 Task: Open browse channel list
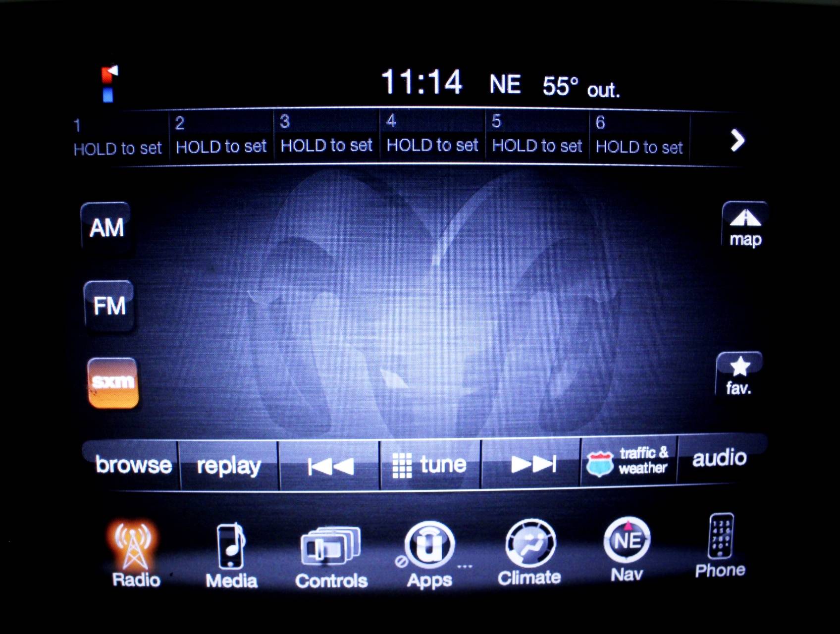[133, 465]
